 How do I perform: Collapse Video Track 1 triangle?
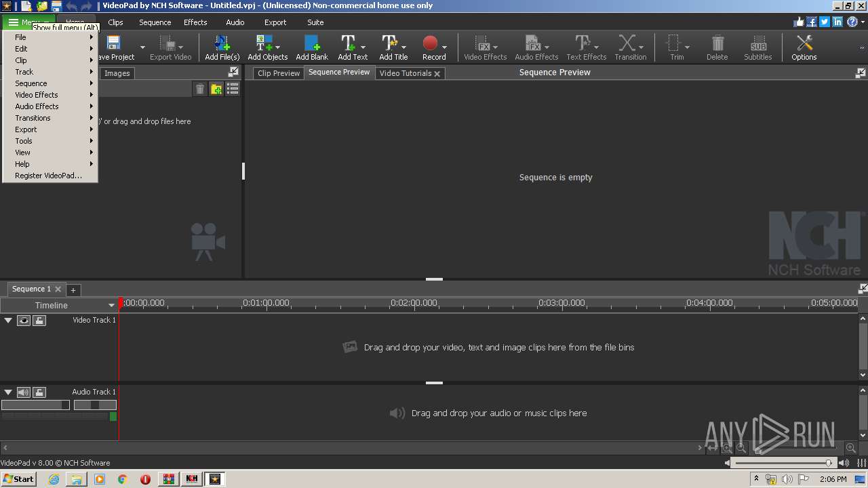click(x=8, y=320)
